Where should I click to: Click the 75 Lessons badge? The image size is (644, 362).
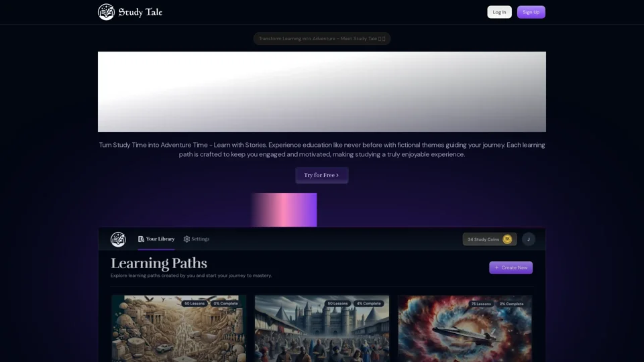pyautogui.click(x=481, y=304)
